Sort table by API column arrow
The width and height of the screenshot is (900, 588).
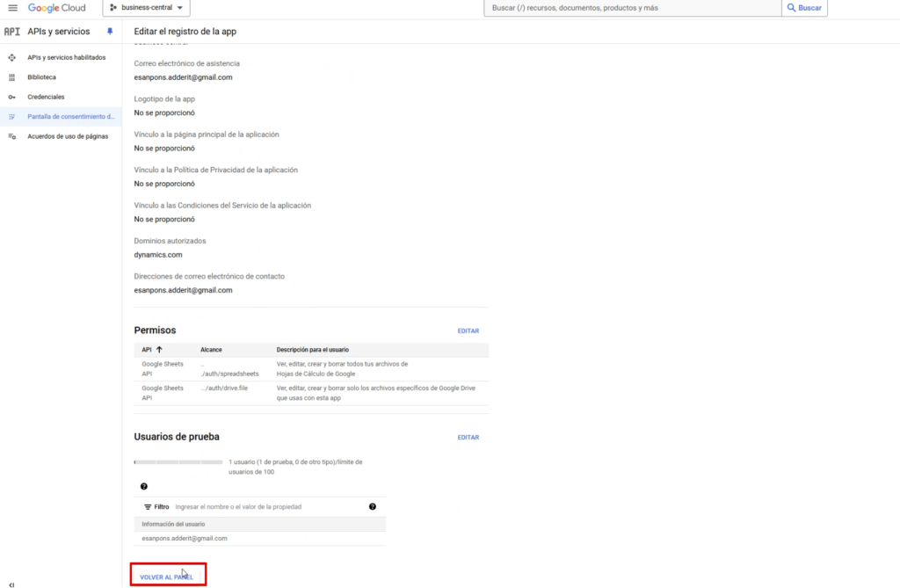click(x=160, y=350)
